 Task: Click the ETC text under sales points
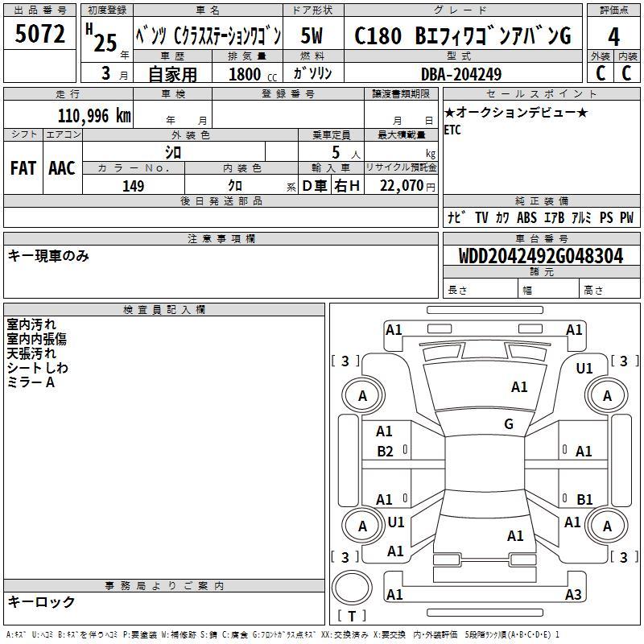coord(452,130)
